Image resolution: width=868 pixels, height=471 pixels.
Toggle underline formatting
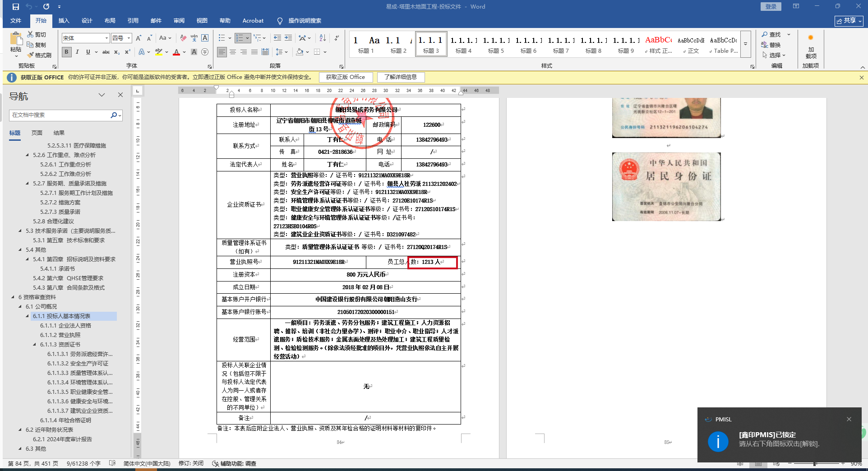(x=88, y=52)
